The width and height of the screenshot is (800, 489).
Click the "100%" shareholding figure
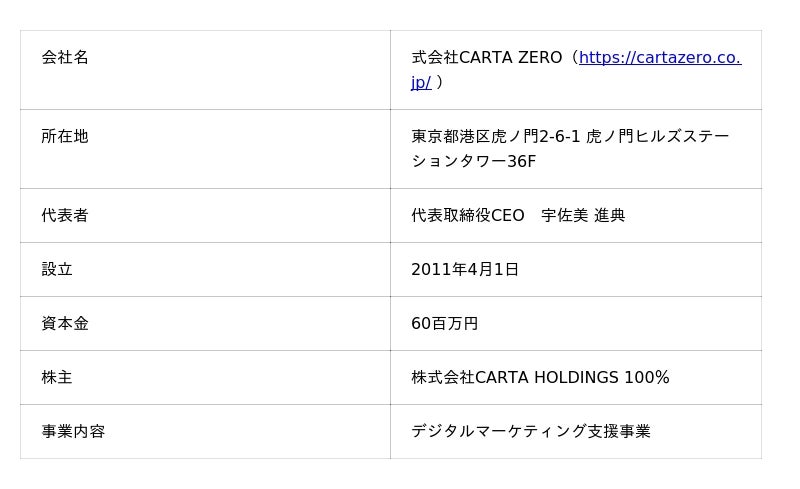[x=647, y=378]
